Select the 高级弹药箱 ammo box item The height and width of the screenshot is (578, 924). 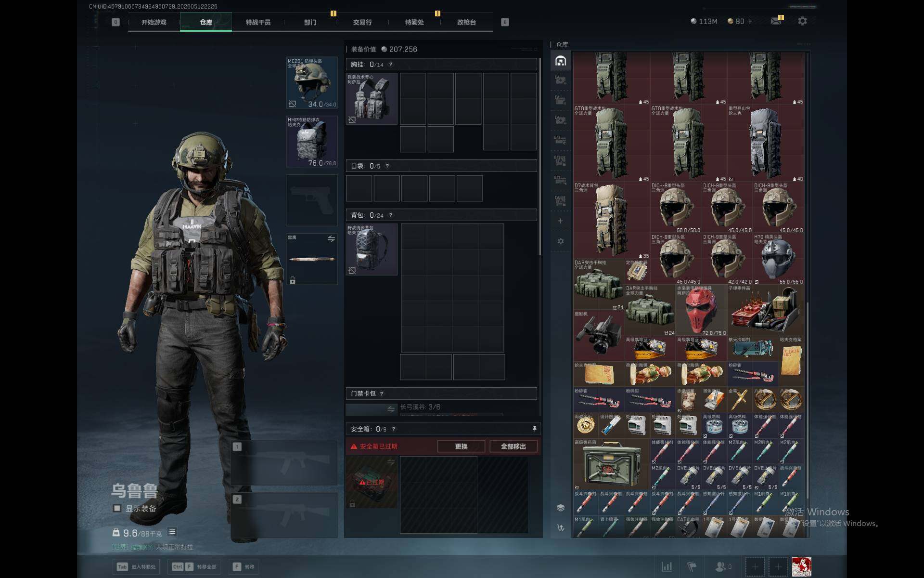[611, 464]
